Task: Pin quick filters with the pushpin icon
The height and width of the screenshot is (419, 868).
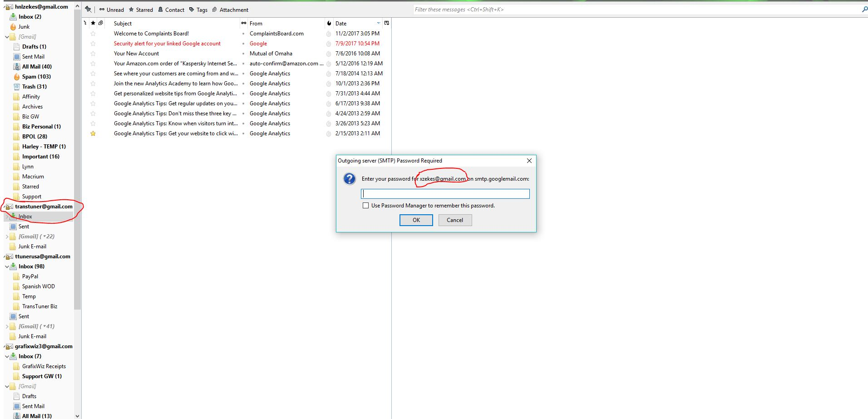Action: [x=88, y=9]
